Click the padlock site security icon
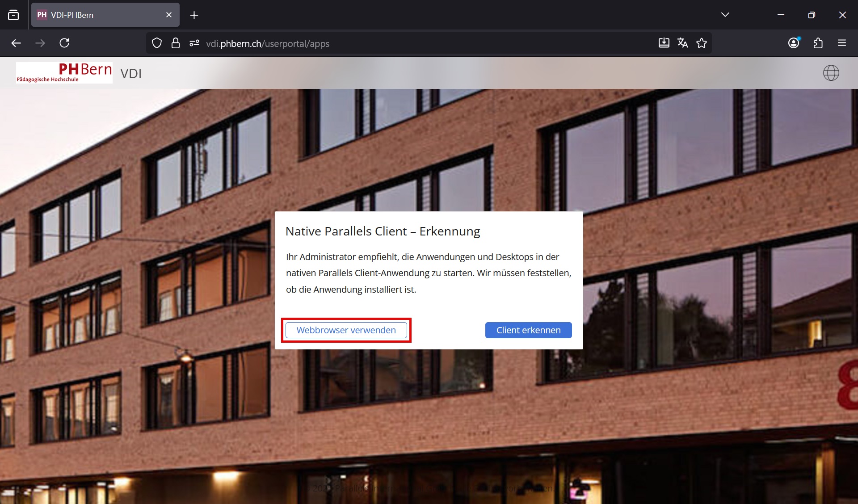 point(176,43)
